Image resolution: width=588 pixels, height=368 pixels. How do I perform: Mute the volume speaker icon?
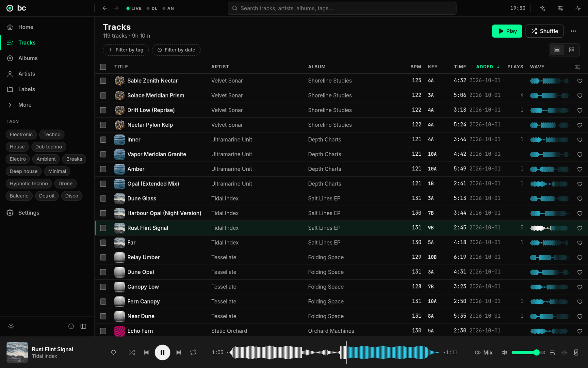pyautogui.click(x=504, y=352)
